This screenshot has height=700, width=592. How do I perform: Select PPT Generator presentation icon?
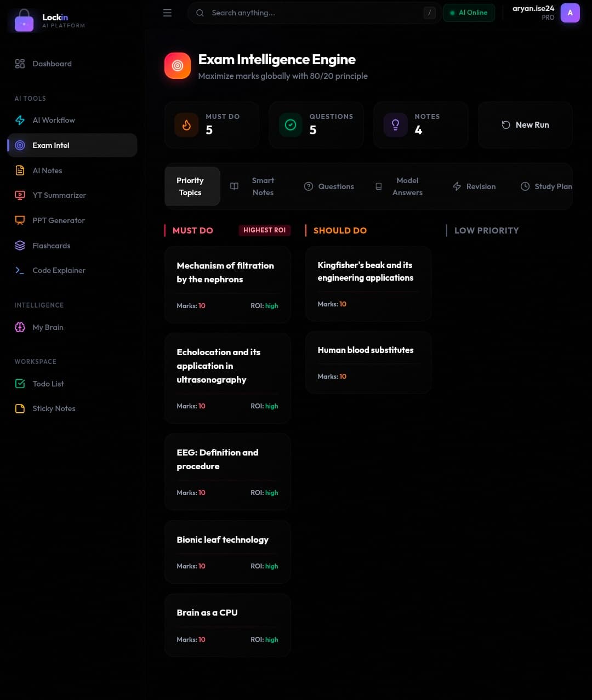(20, 220)
